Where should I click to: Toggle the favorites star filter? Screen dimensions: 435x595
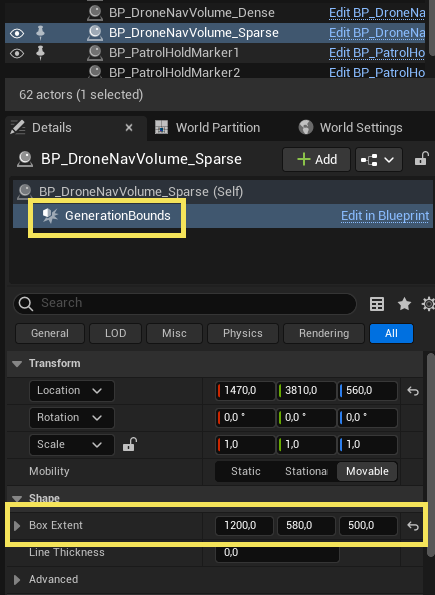coord(404,304)
